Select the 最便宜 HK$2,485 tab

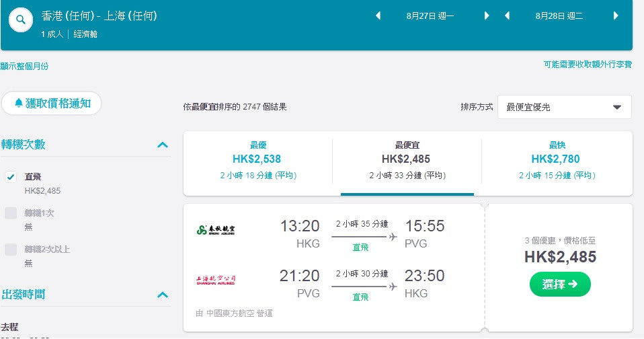[407, 160]
